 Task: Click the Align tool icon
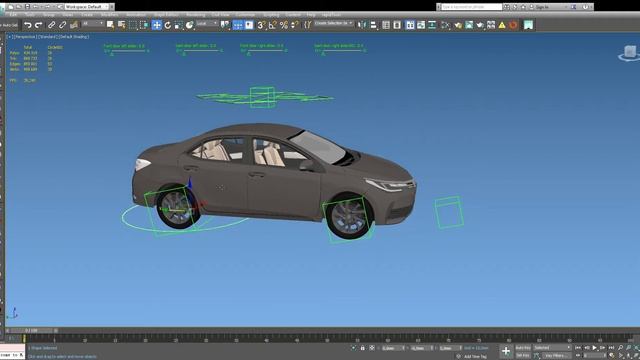point(373,25)
